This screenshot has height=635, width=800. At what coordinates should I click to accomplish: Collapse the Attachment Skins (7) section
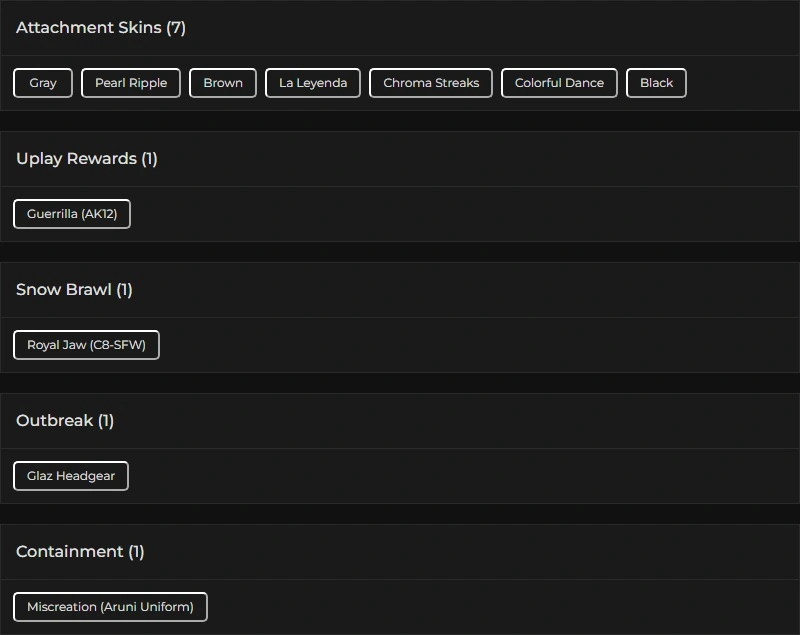[x=101, y=28]
